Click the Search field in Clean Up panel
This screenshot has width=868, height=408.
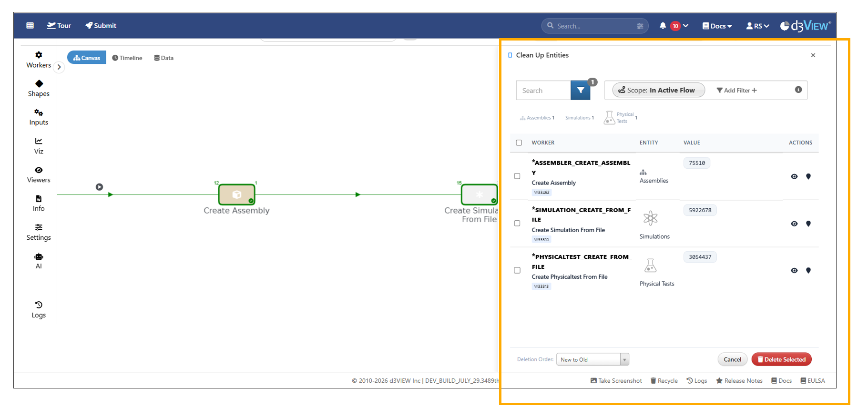coord(543,91)
